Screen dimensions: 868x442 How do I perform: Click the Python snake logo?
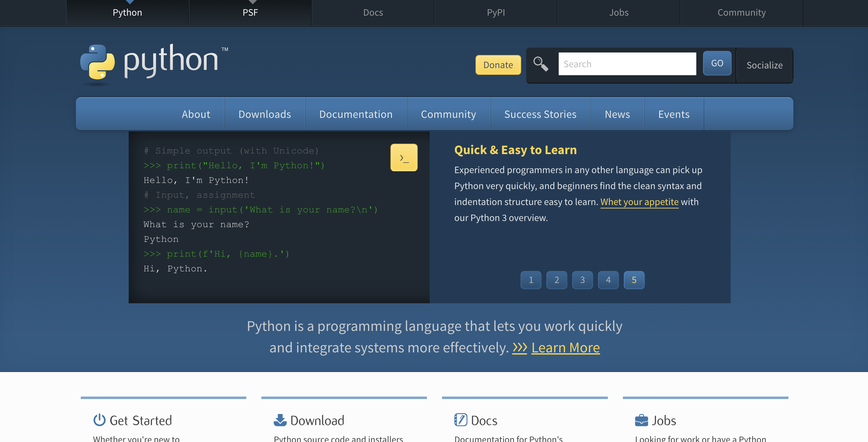tap(97, 62)
